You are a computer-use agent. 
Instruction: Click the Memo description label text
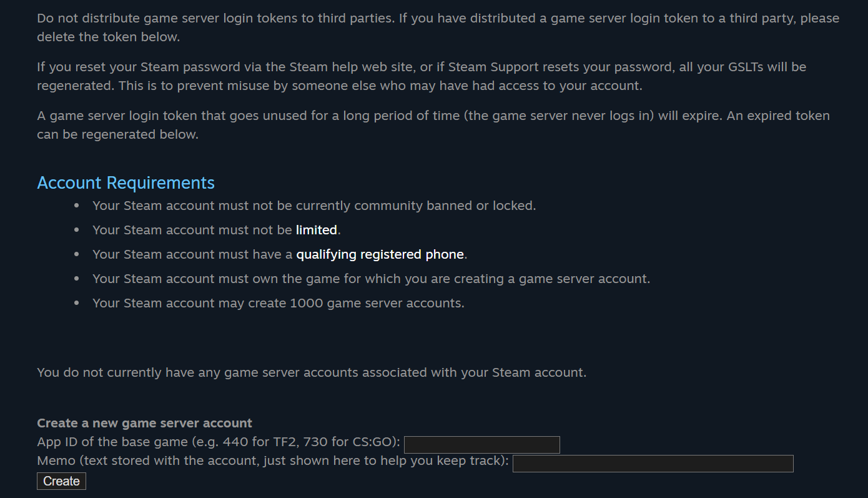click(273, 461)
